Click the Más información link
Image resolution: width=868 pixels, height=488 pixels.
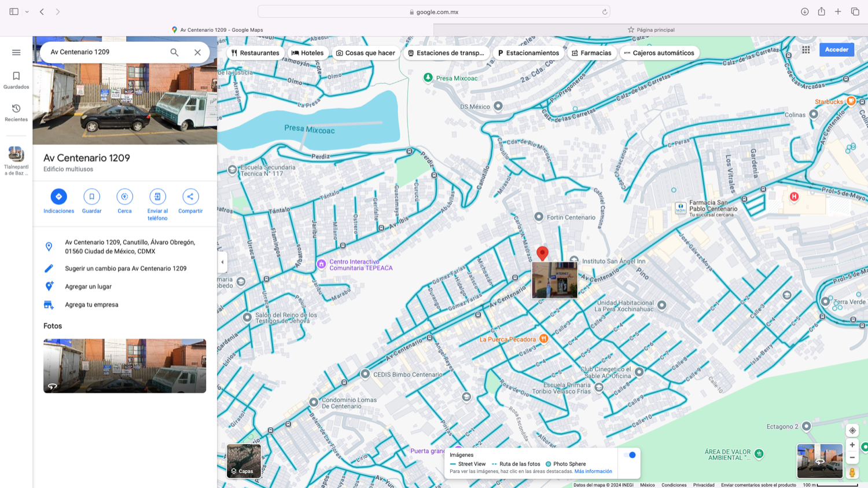click(593, 471)
